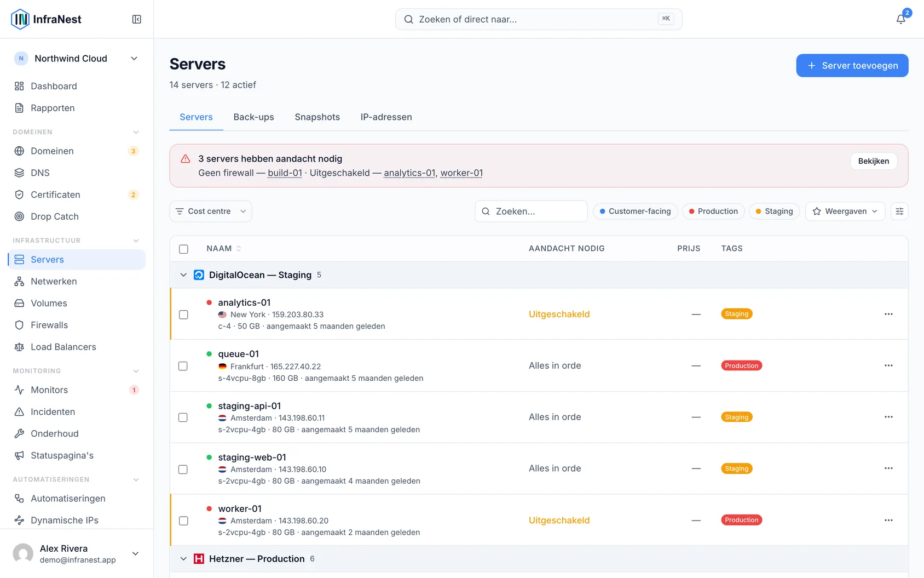924x578 pixels.
Task: Open the DNS layers item
Action: click(x=77, y=173)
